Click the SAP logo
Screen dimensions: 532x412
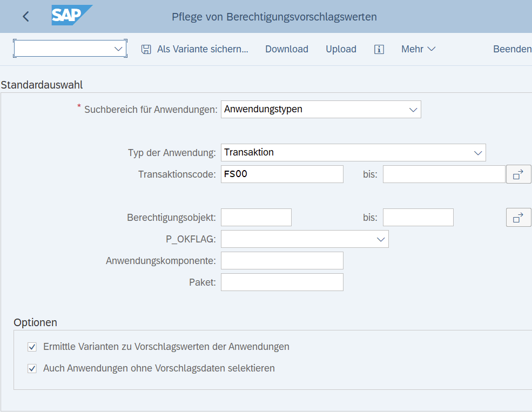tap(72, 15)
